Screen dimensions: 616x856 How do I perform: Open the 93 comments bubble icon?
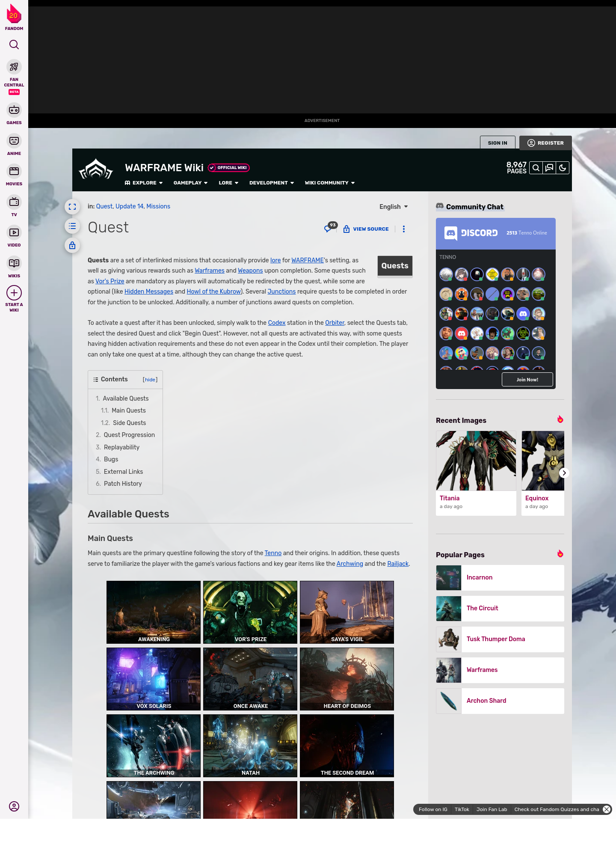pyautogui.click(x=330, y=227)
